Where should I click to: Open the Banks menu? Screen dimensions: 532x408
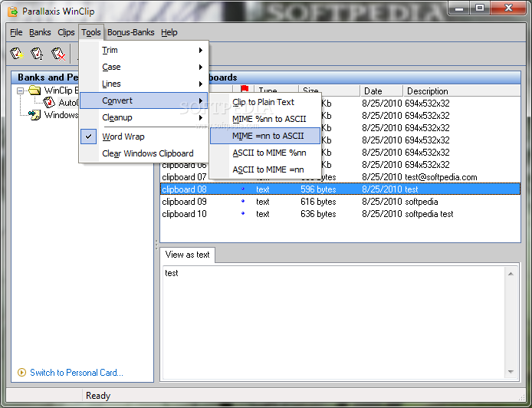(x=40, y=32)
